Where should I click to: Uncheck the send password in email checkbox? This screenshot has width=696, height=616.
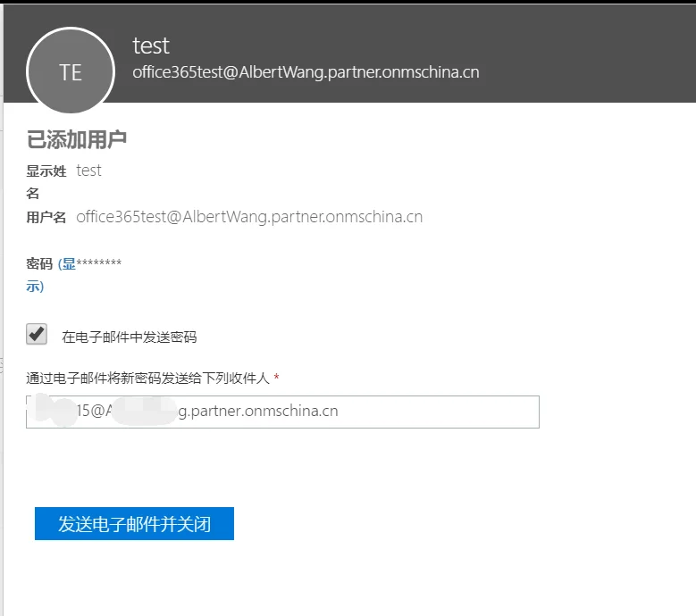[37, 334]
